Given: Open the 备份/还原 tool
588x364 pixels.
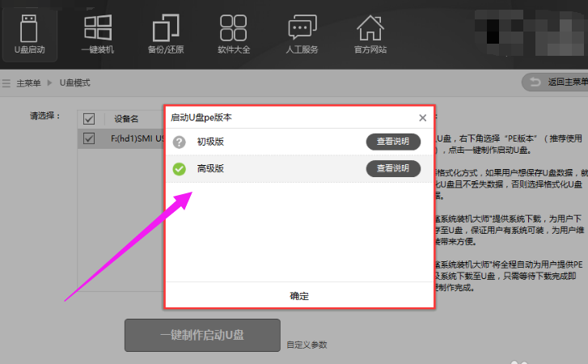Looking at the screenshot, I should [x=167, y=32].
